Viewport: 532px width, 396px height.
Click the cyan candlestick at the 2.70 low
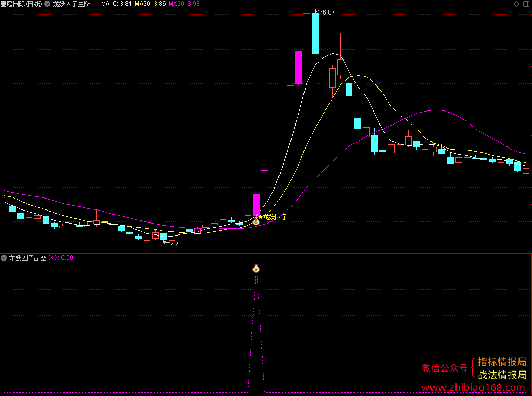click(164, 237)
